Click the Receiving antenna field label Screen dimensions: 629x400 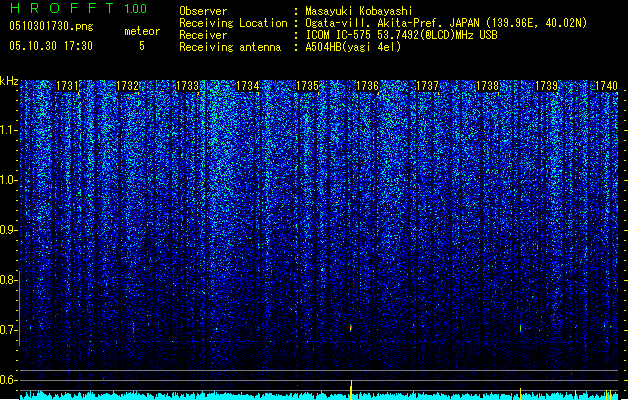(x=230, y=47)
